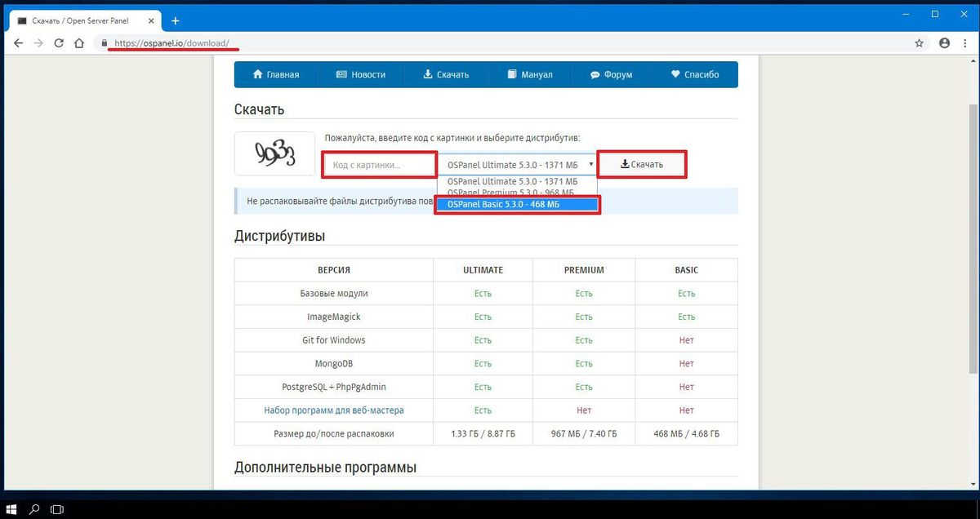The image size is (980, 519).
Task: Open the distribution select dropdown
Action: [518, 165]
